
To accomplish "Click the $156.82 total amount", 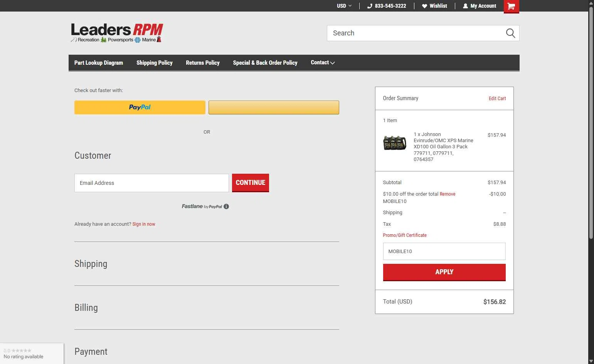I will pos(495,302).
